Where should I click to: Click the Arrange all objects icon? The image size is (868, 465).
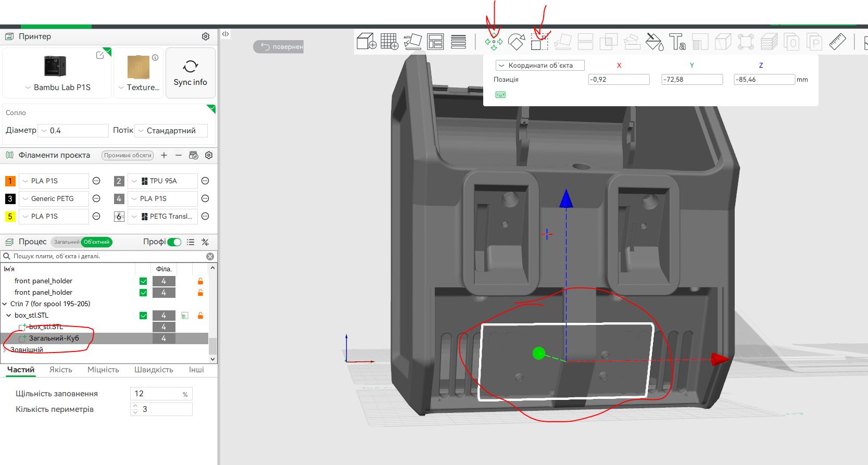click(435, 41)
